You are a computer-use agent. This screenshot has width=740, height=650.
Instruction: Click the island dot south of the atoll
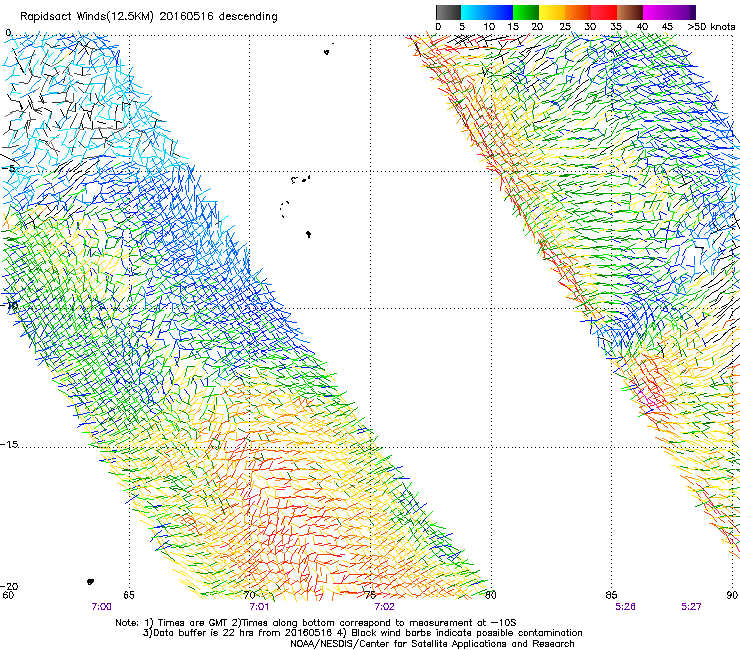308,234
